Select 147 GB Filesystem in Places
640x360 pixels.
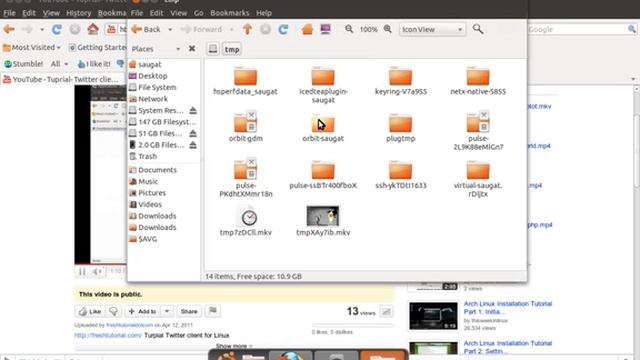[x=164, y=122]
